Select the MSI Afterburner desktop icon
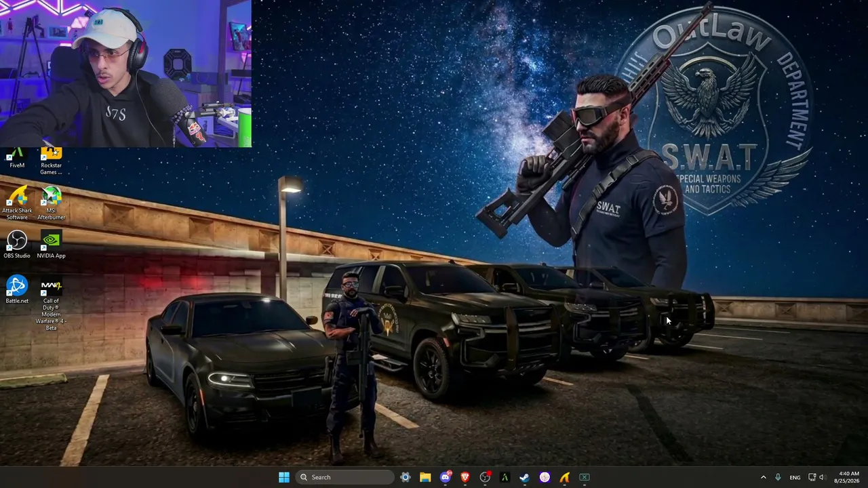Screen dimensions: 868x488 click(51, 203)
